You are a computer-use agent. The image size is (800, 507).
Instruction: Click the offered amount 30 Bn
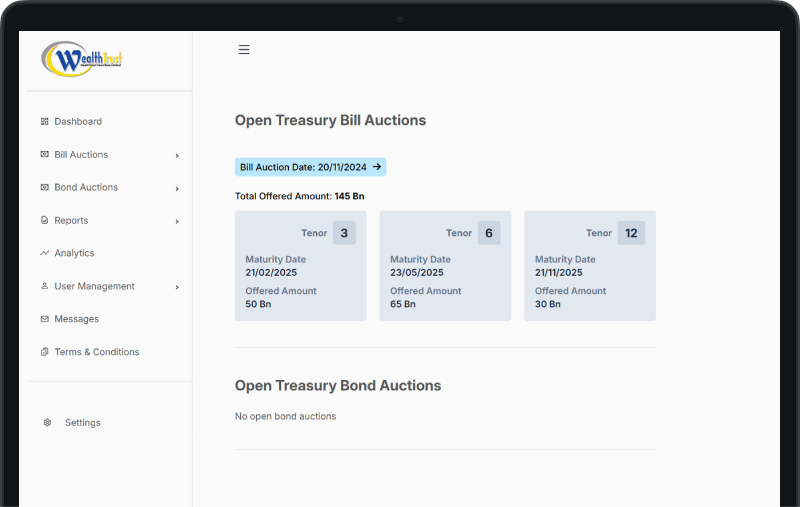pos(548,304)
